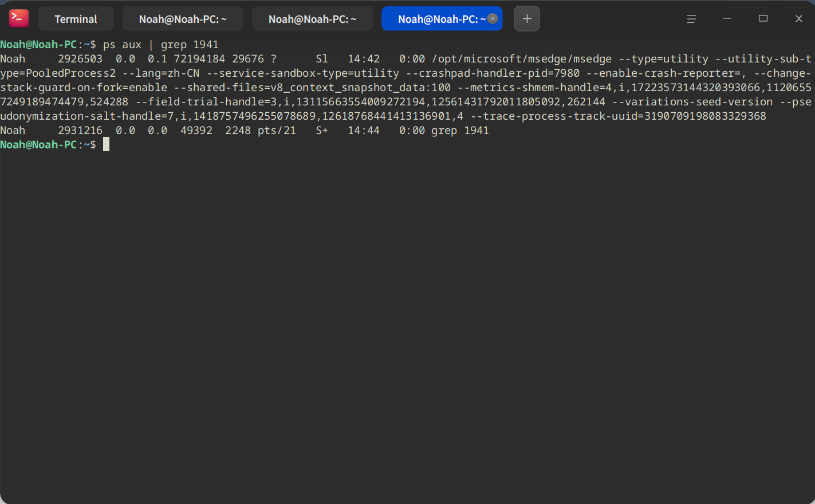815x504 pixels.
Task: Click the --lang=zh-CN argument
Action: pos(161,73)
